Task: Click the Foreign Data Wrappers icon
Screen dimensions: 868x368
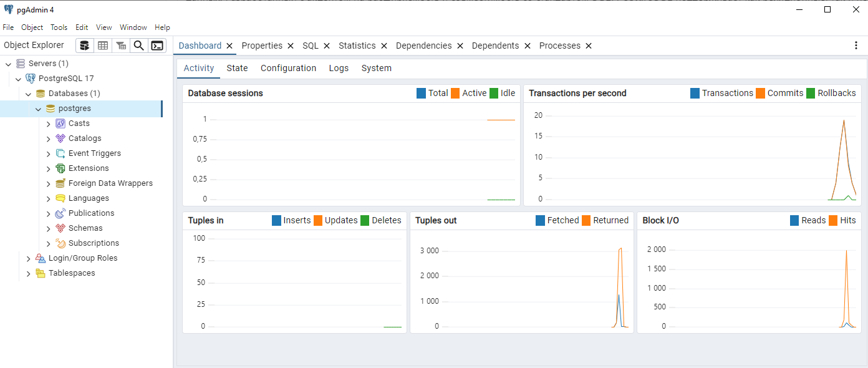Action: click(x=60, y=183)
